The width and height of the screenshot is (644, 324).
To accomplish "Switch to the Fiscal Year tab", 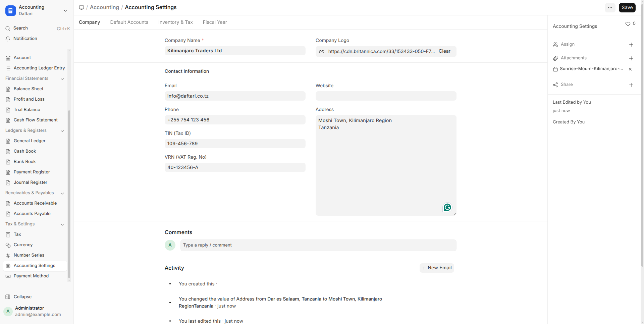I will (215, 22).
